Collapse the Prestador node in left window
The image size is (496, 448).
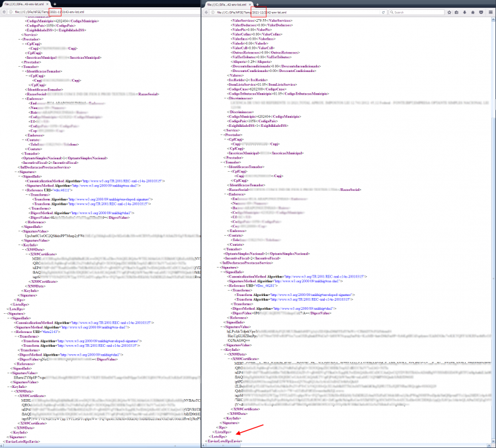[x=20, y=39]
